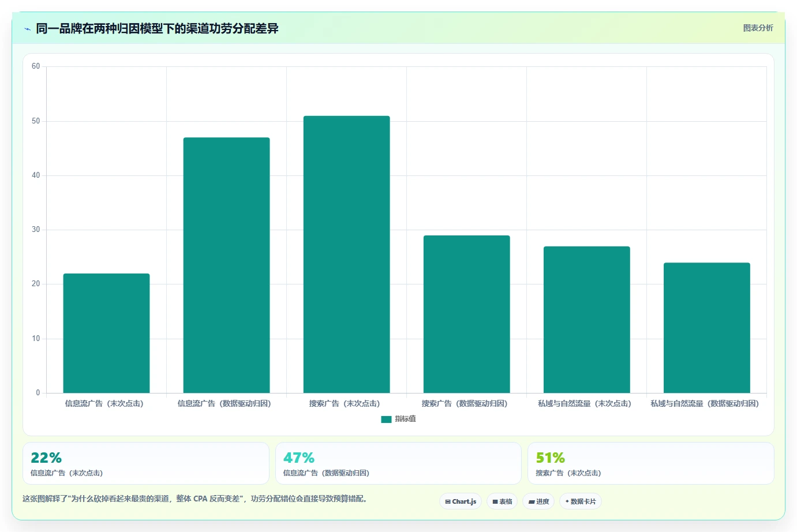Open the 47% 信息流广告 data card
797x532 pixels.
click(398, 463)
